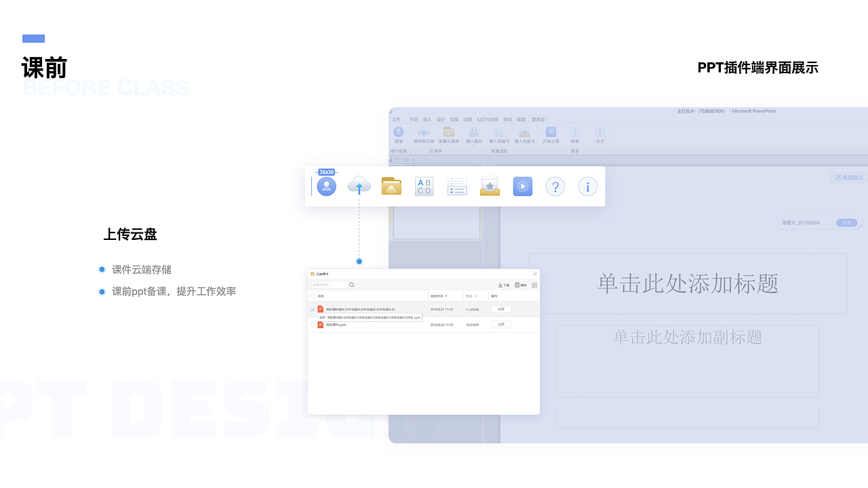This screenshot has height=488, width=868.
Task: Click the size value 10.25MB
Action: [473, 325]
